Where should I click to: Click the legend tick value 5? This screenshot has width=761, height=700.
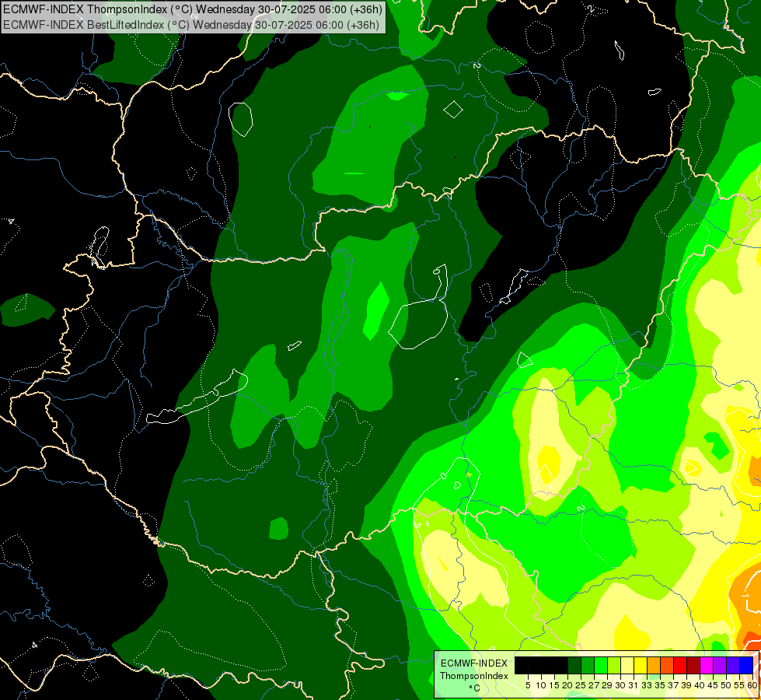tap(528, 685)
